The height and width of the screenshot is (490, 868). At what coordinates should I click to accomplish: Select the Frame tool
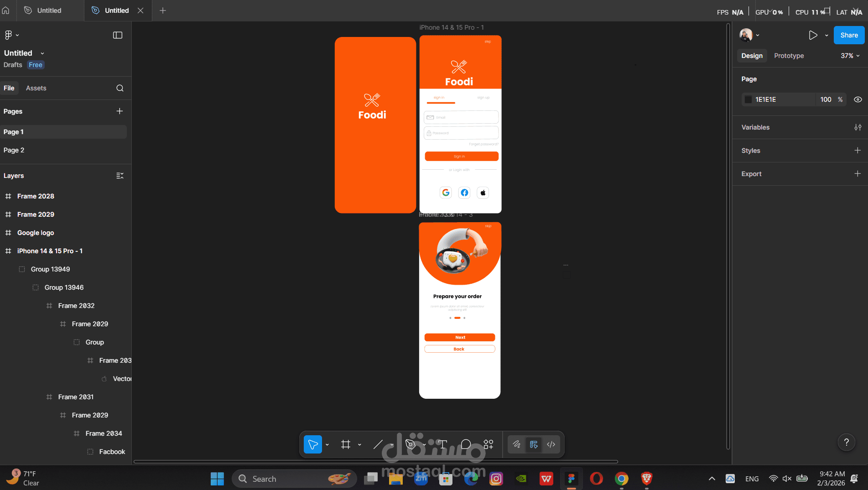[x=346, y=444]
